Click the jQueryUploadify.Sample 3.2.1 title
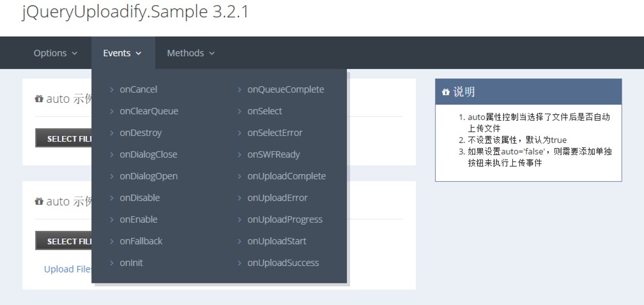This screenshot has height=305, width=644. [135, 11]
